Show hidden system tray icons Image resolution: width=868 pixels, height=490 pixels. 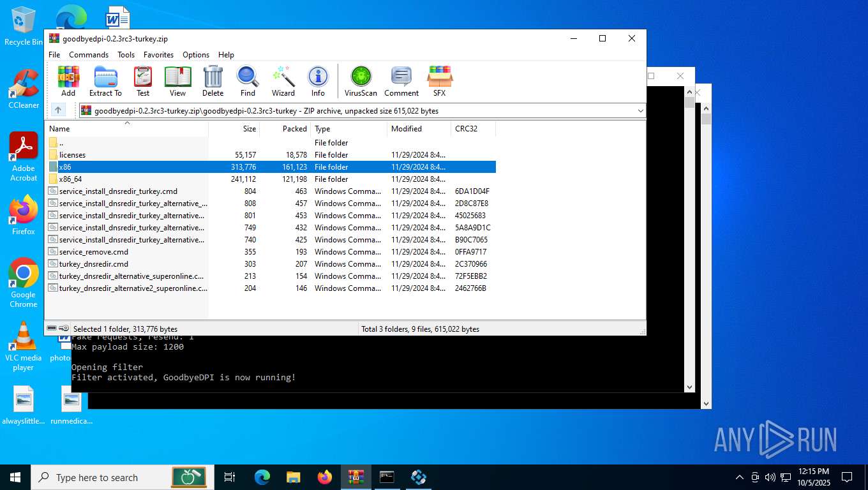740,477
